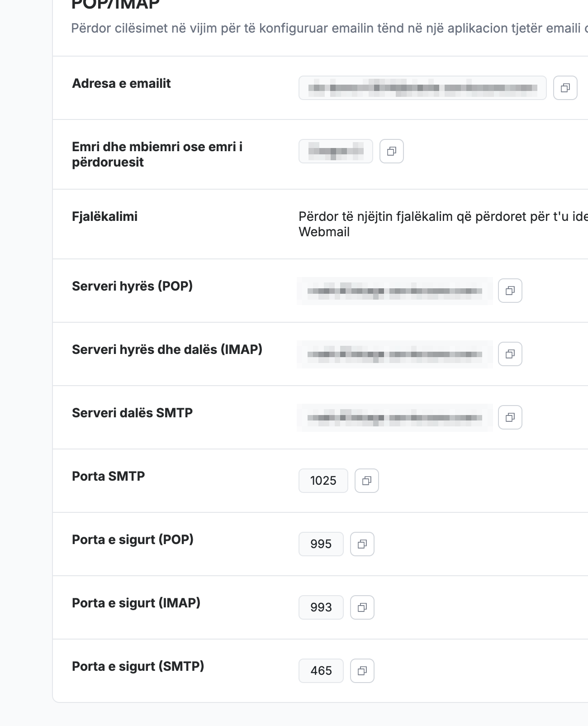Click the 995 POP port field

click(x=321, y=544)
